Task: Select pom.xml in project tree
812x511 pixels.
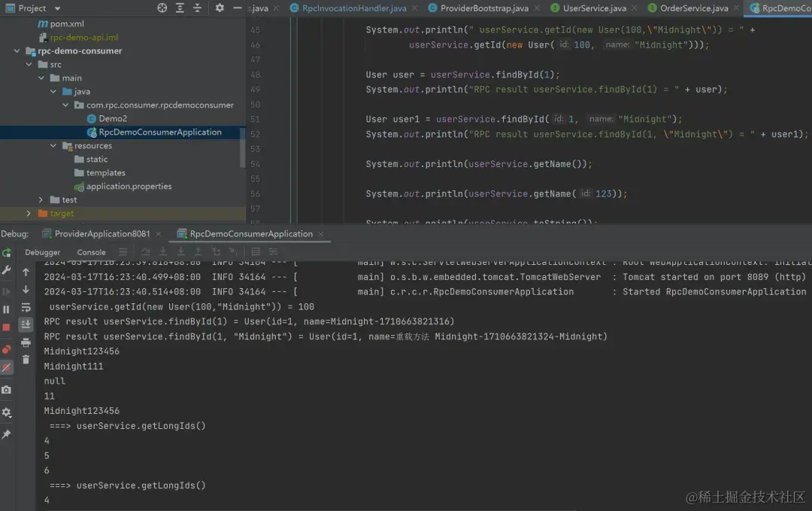Action: pos(67,24)
